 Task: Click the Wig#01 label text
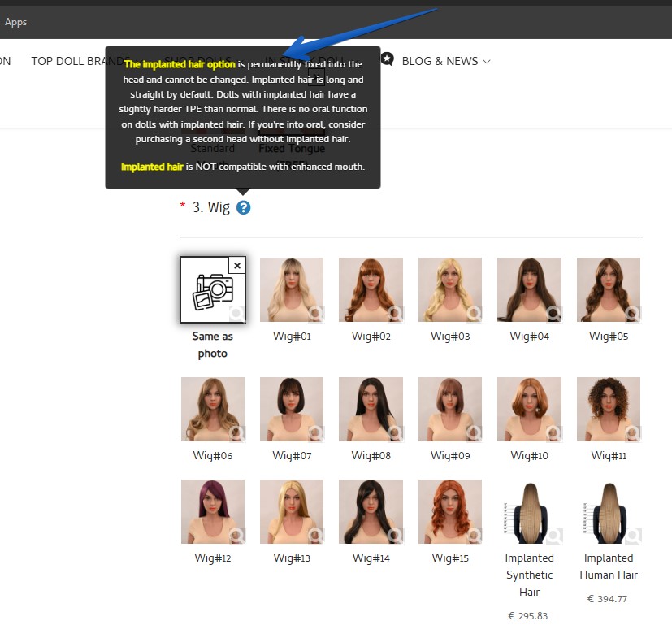tap(292, 336)
